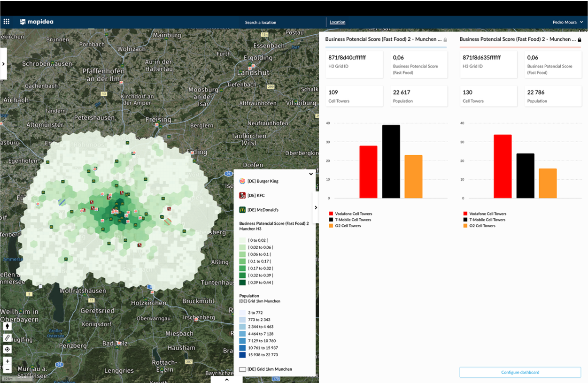588x383 pixels.
Task: Click Search a location field
Action: coord(261,23)
